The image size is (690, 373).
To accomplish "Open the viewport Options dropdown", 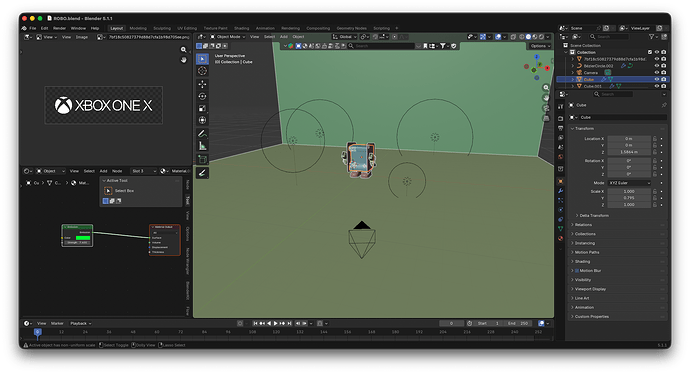I will pos(540,46).
